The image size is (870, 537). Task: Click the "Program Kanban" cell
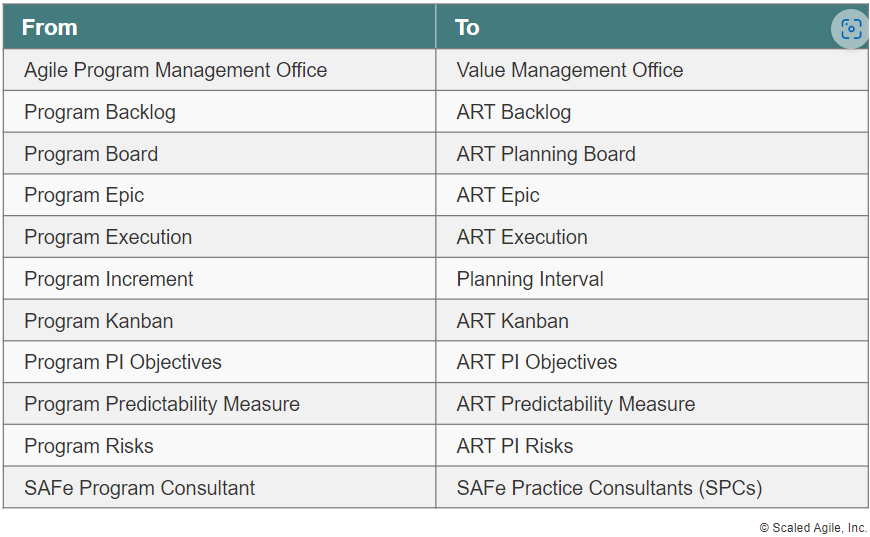pos(98,321)
